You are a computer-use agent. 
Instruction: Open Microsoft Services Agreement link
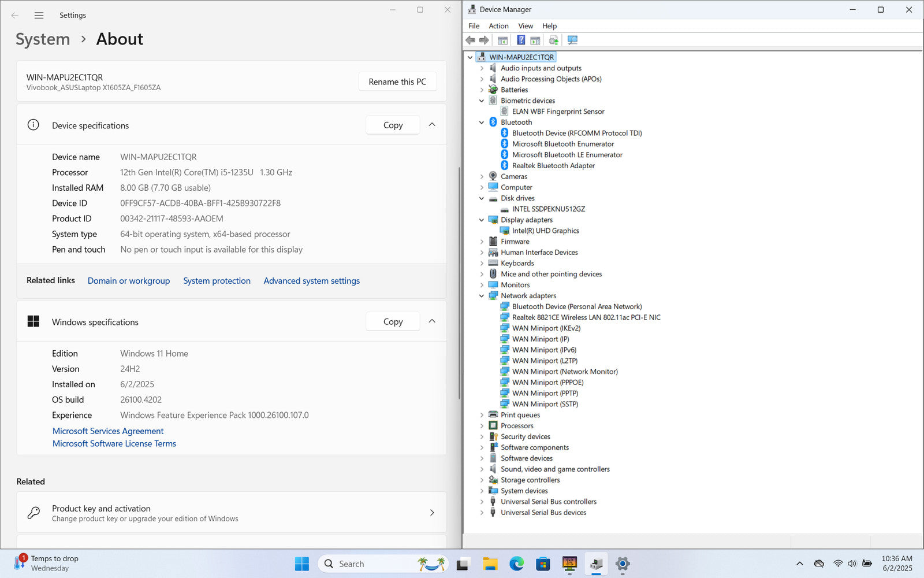click(108, 431)
